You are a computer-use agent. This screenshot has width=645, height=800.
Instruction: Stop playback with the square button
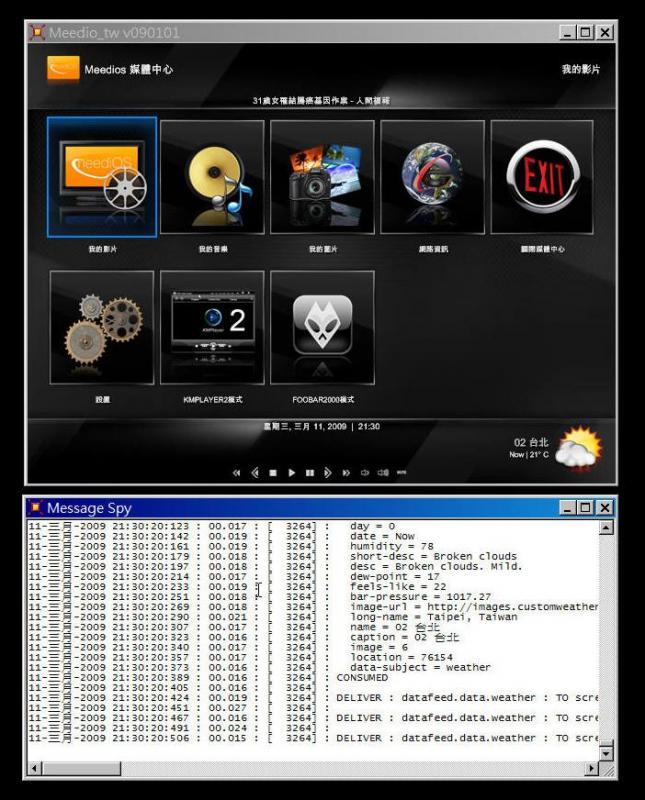tap(273, 473)
